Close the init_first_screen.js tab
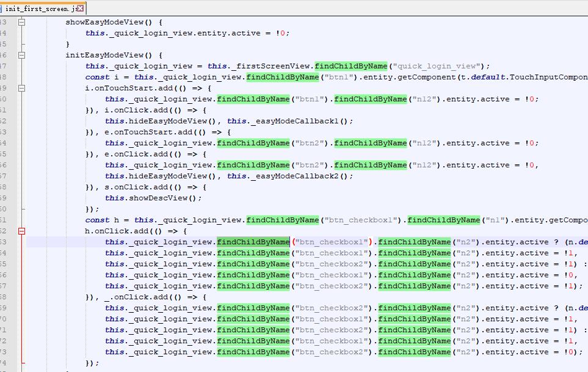588x372 pixels. [x=80, y=8]
